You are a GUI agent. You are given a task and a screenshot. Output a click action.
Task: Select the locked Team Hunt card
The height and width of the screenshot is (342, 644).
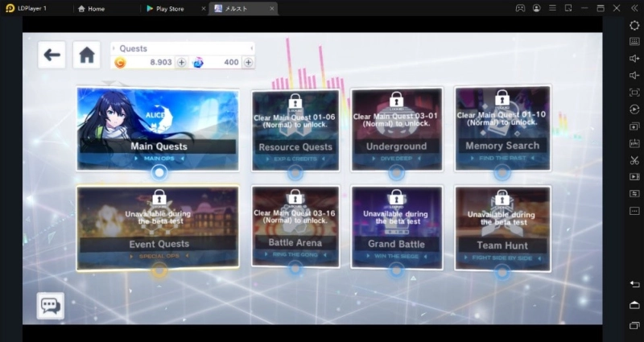(502, 229)
